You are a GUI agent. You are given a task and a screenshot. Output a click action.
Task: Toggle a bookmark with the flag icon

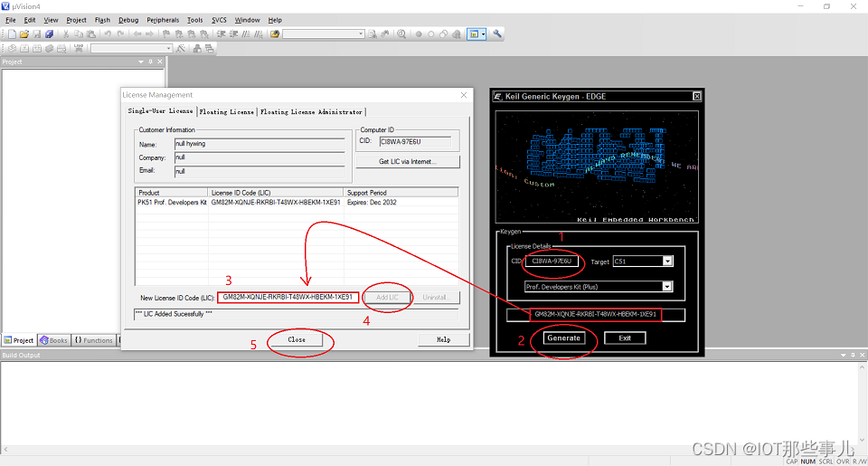[x=166, y=33]
